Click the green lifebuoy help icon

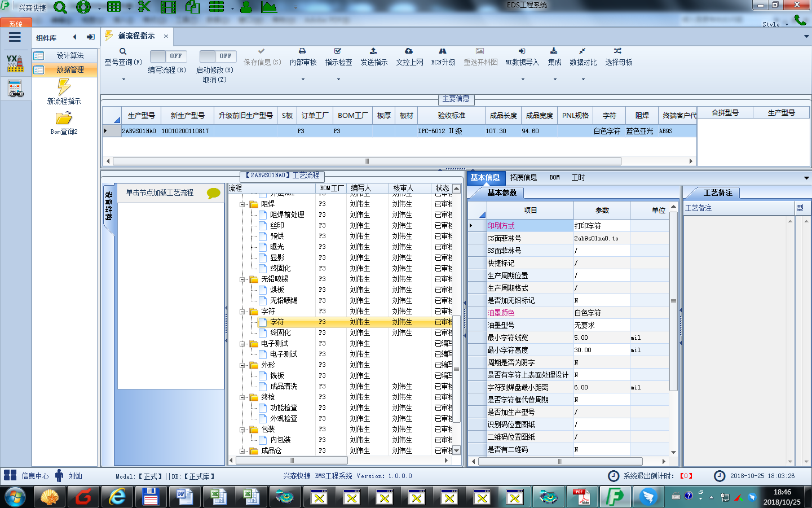(x=83, y=7)
